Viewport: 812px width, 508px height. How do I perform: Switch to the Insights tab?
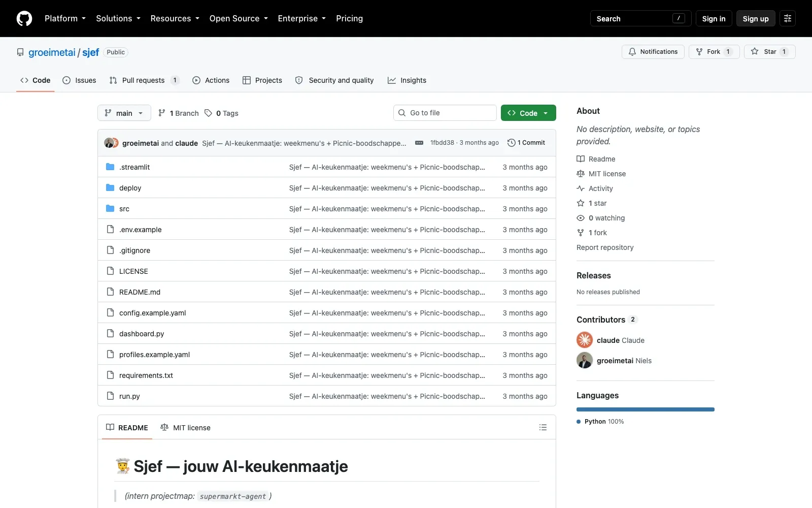click(x=407, y=80)
